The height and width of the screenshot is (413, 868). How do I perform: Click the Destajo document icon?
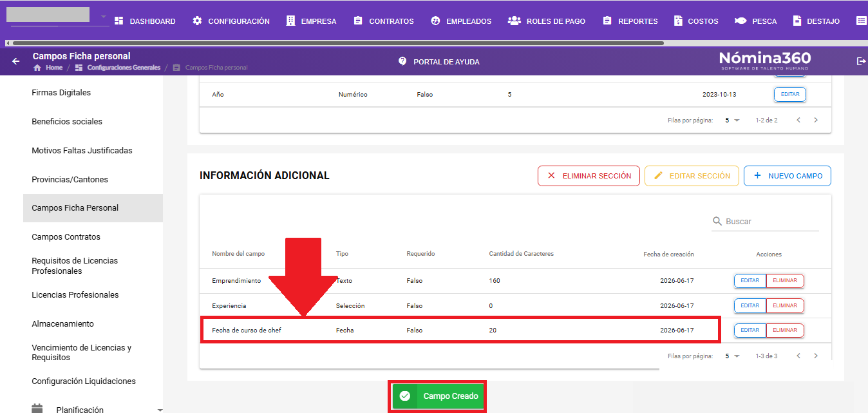click(798, 21)
